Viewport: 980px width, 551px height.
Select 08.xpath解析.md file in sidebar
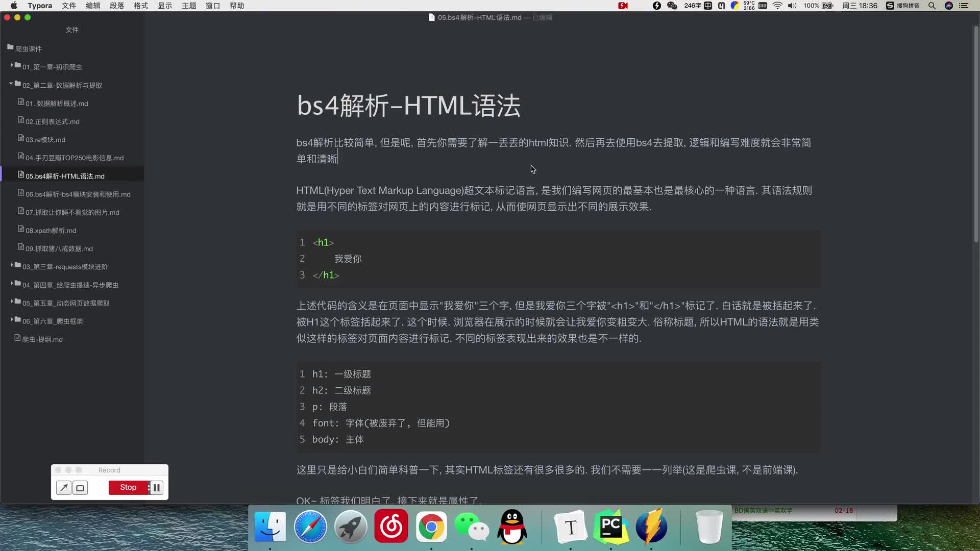(x=51, y=230)
